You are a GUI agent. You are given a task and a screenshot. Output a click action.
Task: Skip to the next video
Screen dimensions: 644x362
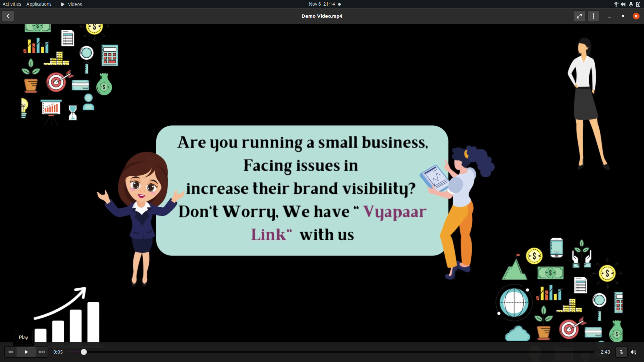(x=42, y=352)
